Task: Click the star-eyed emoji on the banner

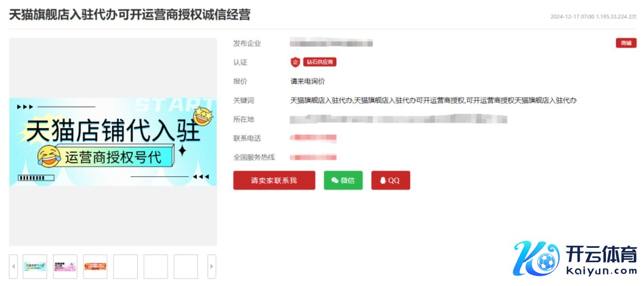Action: (203, 117)
